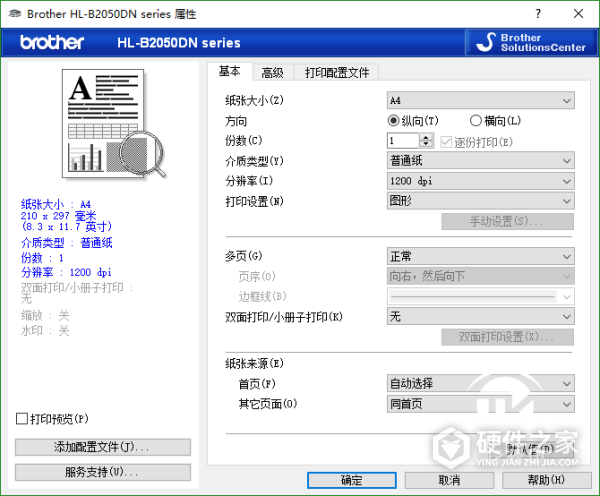
Task: Select the 纵向 orientation radio button
Action: pyautogui.click(x=412, y=121)
